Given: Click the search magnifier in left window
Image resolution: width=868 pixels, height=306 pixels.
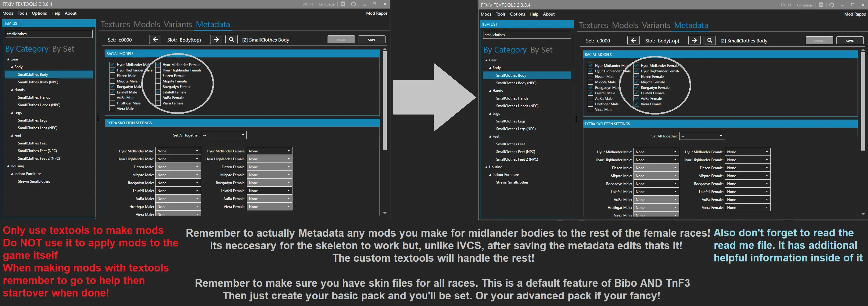Looking at the screenshot, I should 231,39.
